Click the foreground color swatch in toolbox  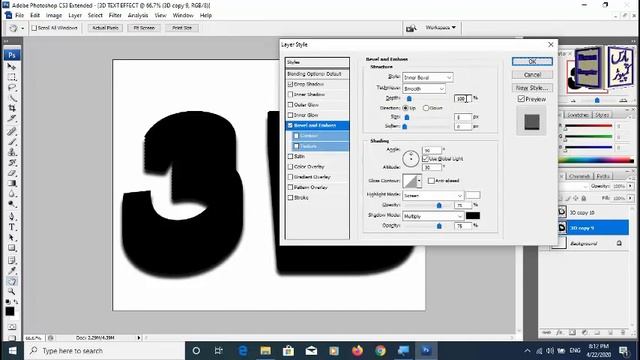point(9,311)
